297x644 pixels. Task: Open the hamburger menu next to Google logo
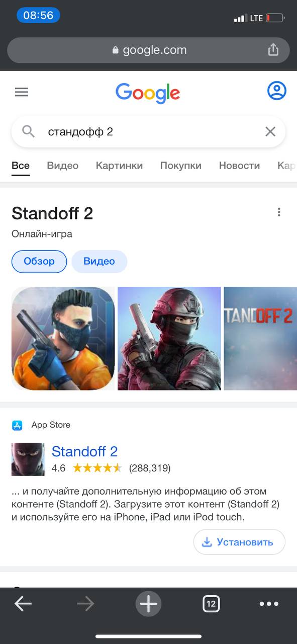22,92
